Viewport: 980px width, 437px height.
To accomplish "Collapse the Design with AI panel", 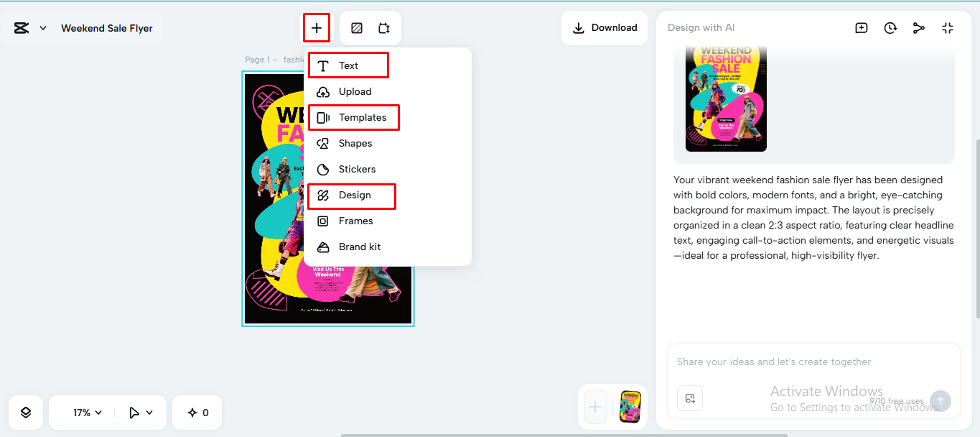I will [947, 28].
